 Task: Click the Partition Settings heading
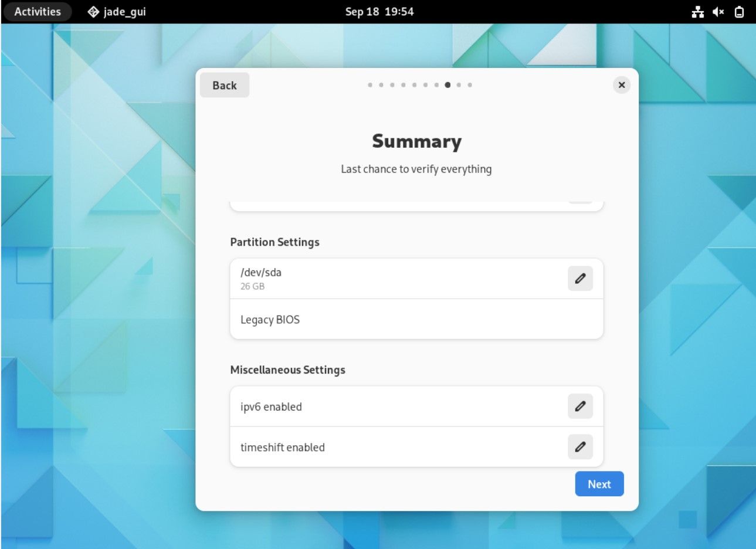(275, 242)
